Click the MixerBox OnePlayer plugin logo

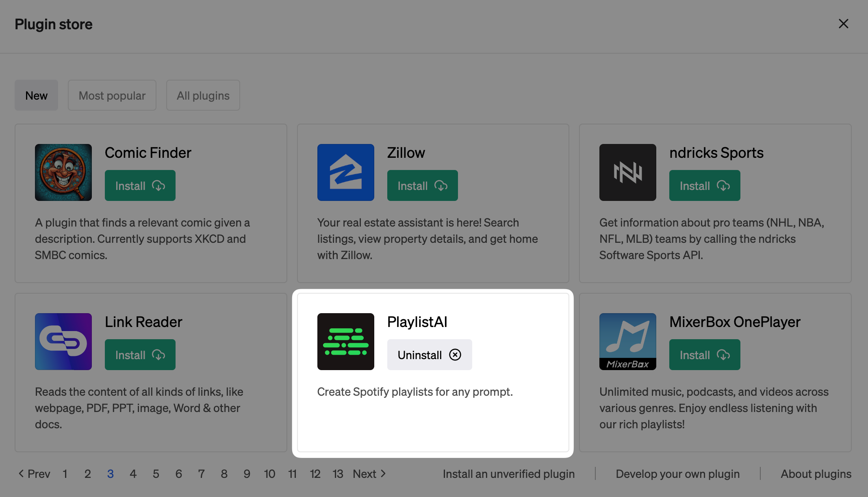(628, 342)
